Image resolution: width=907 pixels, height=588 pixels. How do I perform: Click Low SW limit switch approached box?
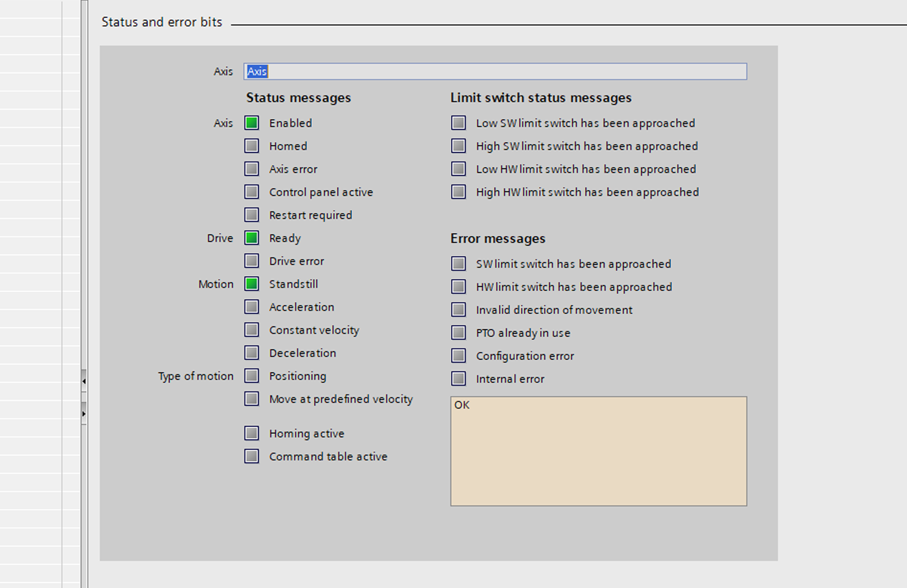click(x=458, y=123)
